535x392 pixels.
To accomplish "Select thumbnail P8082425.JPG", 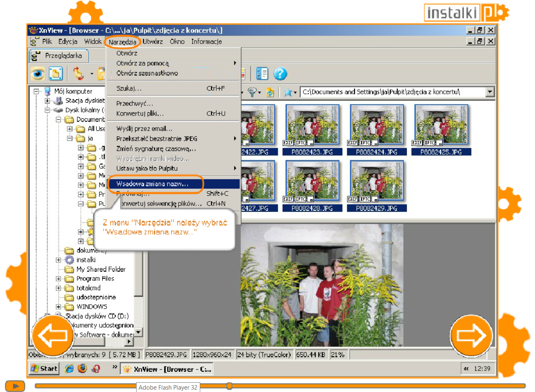I will coord(441,129).
